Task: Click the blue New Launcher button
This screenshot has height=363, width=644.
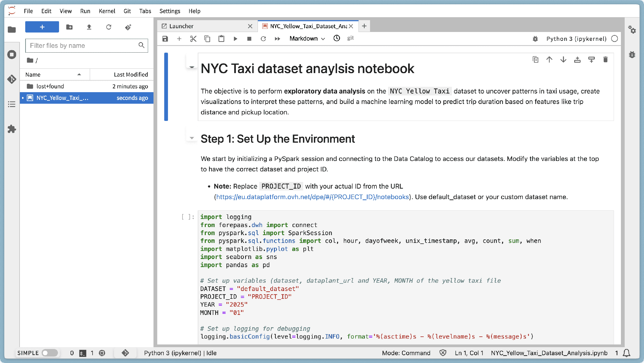Action: click(x=42, y=27)
